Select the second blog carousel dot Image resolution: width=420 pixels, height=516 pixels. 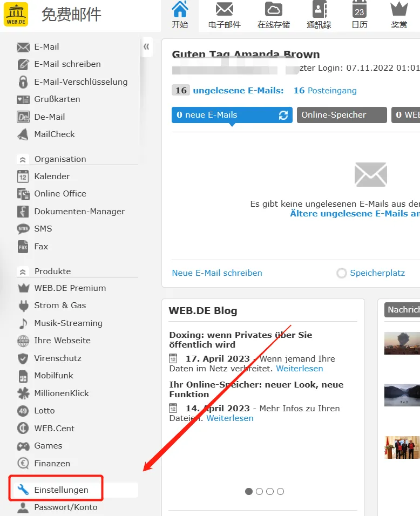(x=259, y=491)
